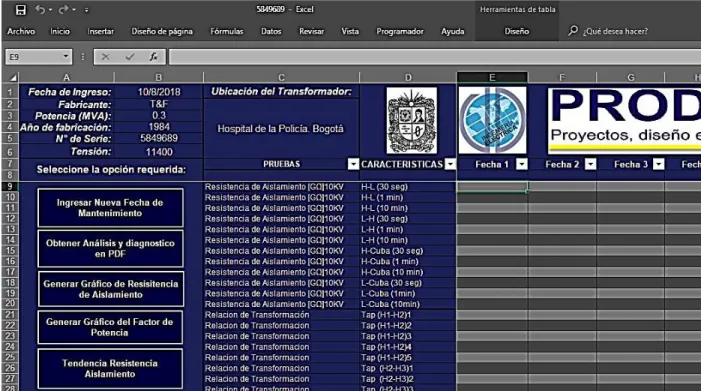The width and height of the screenshot is (701, 391).
Task: Click the Undo arrow icon
Action: click(40, 9)
